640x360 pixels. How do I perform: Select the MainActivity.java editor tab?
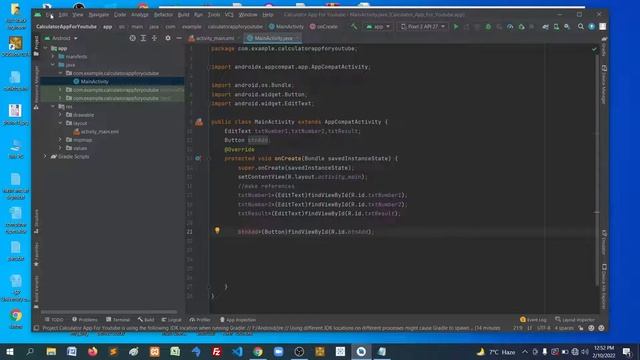tap(273, 38)
